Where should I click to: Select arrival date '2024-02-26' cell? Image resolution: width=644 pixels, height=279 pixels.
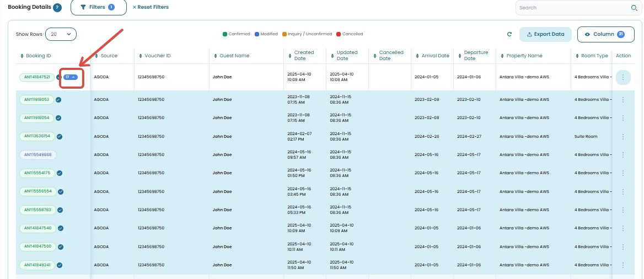426,136
